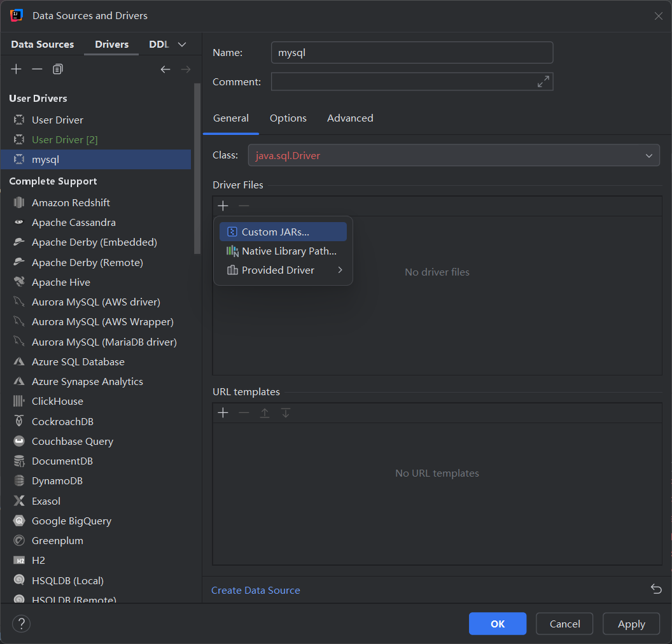Expand the Provided Driver submenu
Image resolution: width=672 pixels, height=644 pixels.
[340, 270]
